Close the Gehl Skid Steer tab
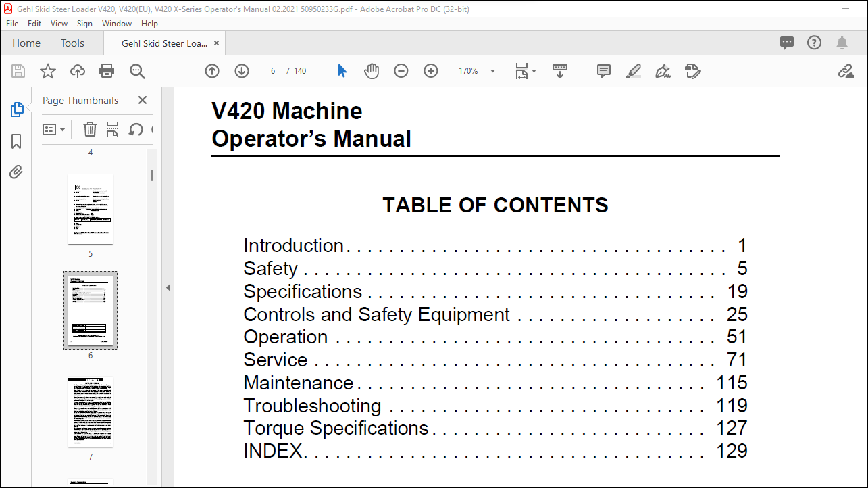Viewport: 868px width, 488px height. point(216,43)
